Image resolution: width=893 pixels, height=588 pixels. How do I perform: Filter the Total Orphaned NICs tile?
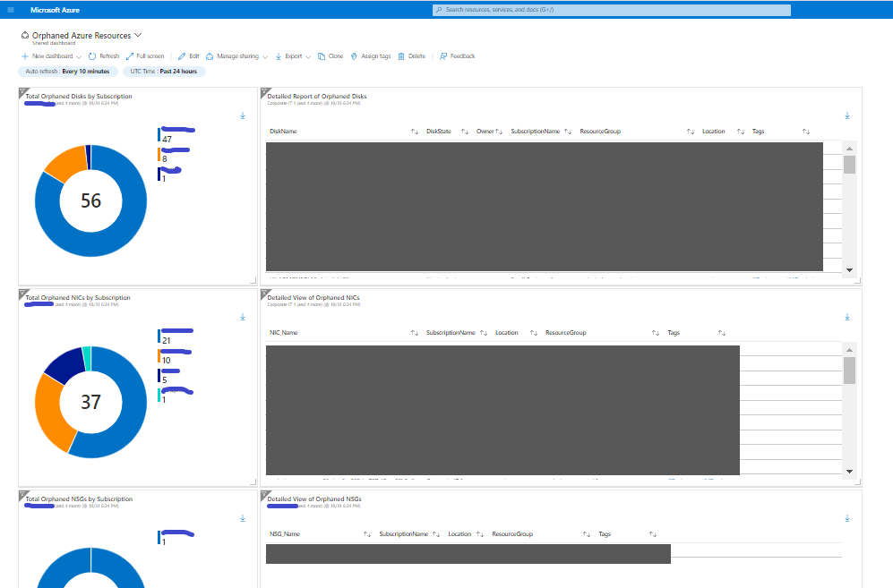(x=22, y=294)
